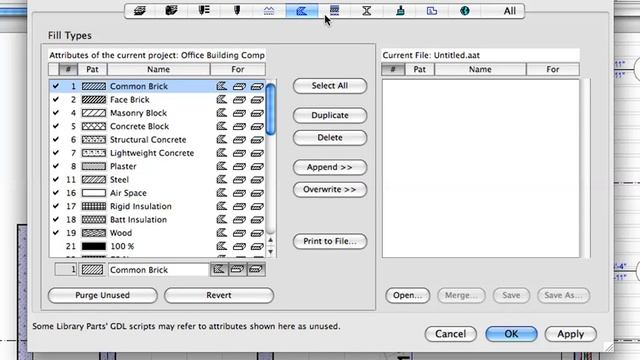Image resolution: width=640 pixels, height=360 pixels.
Task: Click the list scroll down arrow
Action: pyautogui.click(x=270, y=251)
